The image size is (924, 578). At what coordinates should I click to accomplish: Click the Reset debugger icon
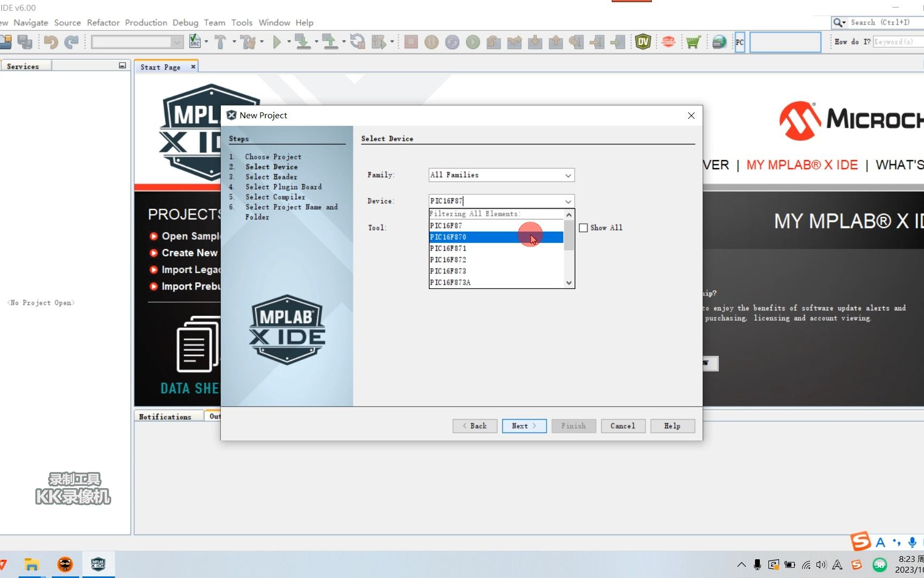pos(452,42)
